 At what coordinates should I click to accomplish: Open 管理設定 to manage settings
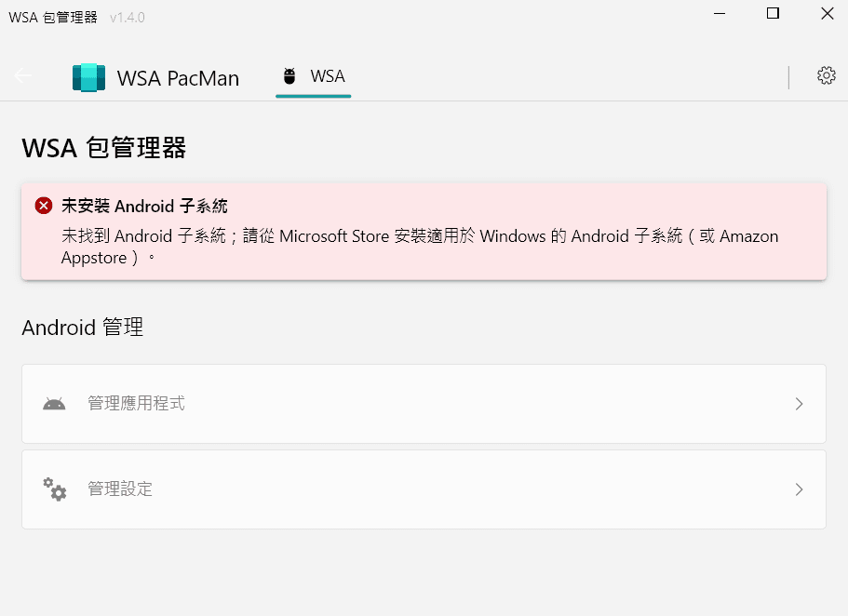424,489
